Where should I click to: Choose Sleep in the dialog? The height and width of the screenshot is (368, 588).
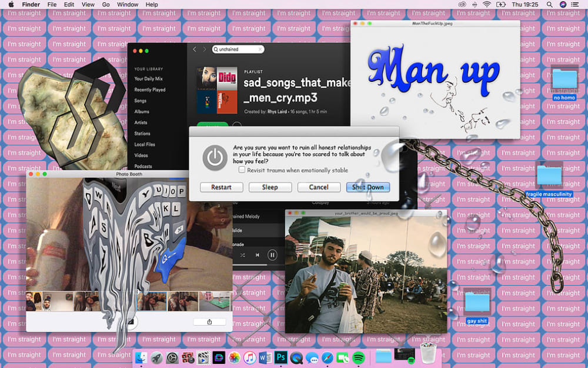(x=270, y=187)
